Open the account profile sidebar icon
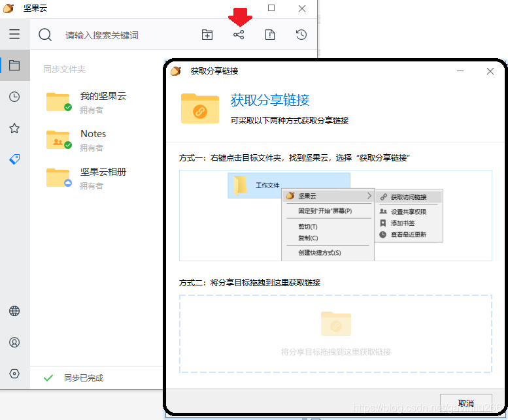Image resolution: width=508 pixels, height=420 pixels. (14, 342)
